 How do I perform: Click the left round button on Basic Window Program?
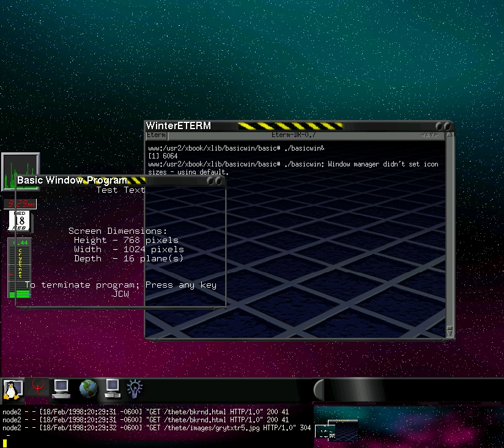(x=210, y=181)
